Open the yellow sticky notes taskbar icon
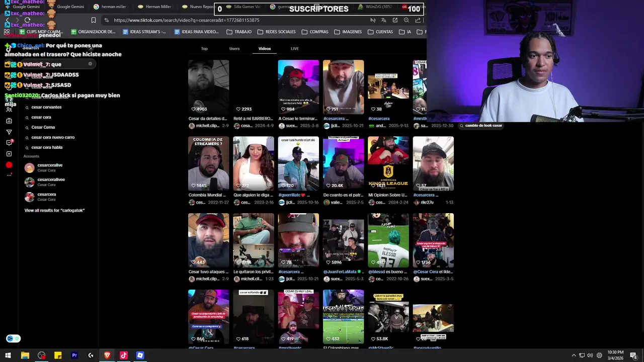 [58, 355]
